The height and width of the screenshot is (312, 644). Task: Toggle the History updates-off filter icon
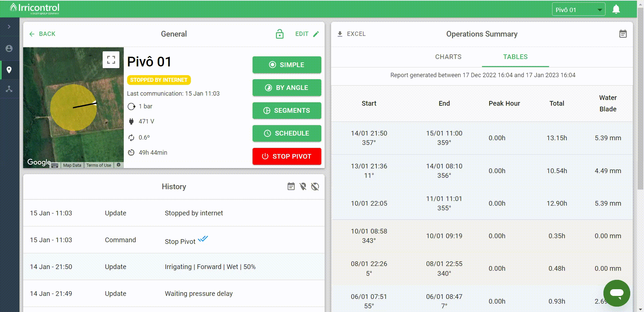pos(315,187)
